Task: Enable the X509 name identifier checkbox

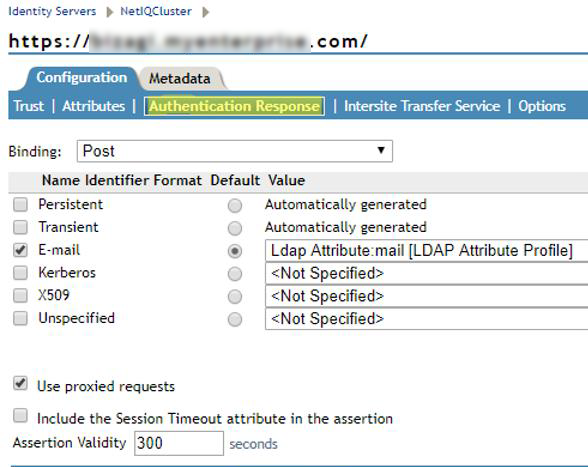Action: 20,296
